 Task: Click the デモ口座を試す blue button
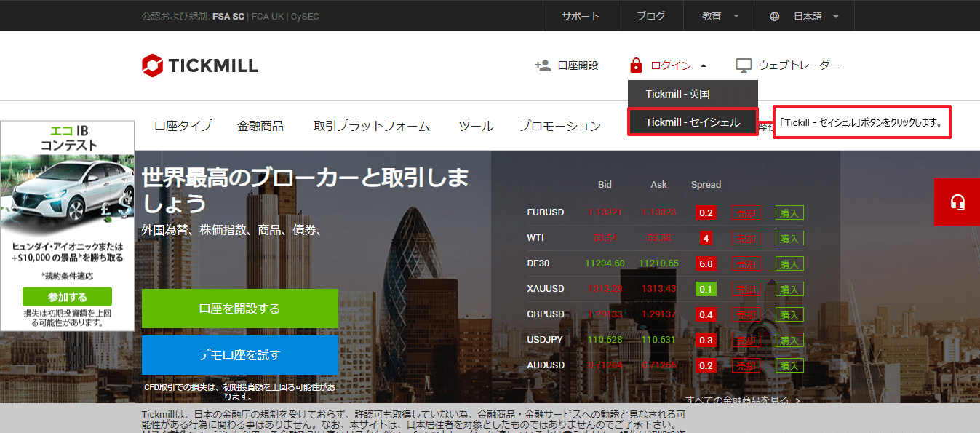[240, 355]
